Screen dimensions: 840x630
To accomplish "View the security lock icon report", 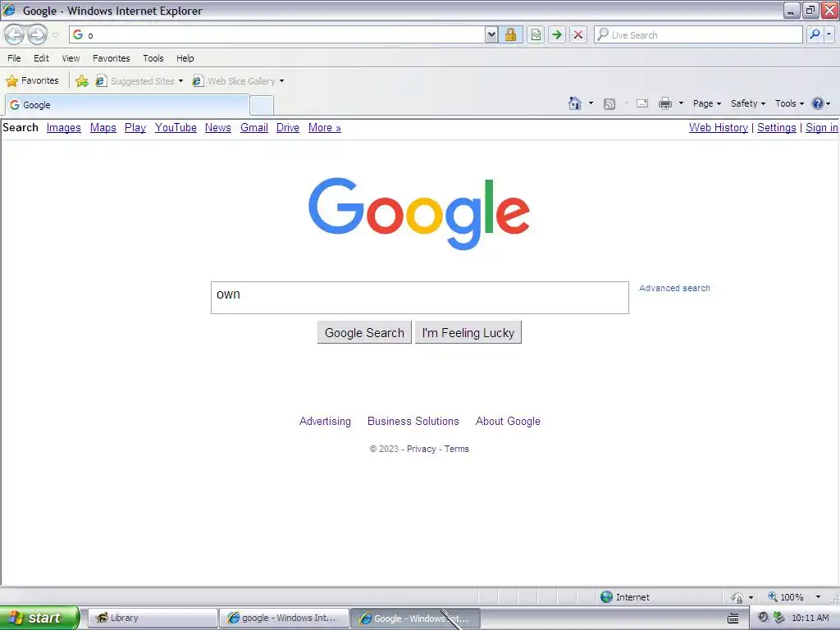I will pos(510,34).
